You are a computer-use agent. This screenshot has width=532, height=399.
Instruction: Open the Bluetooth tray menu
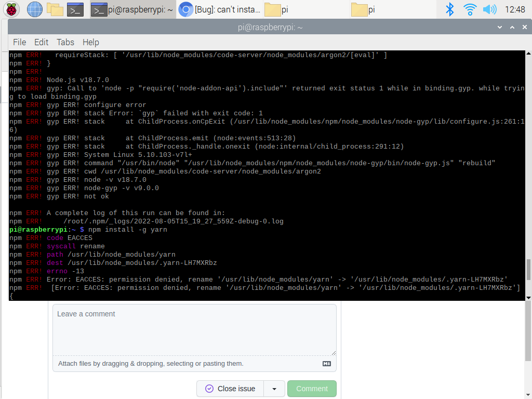tap(449, 9)
